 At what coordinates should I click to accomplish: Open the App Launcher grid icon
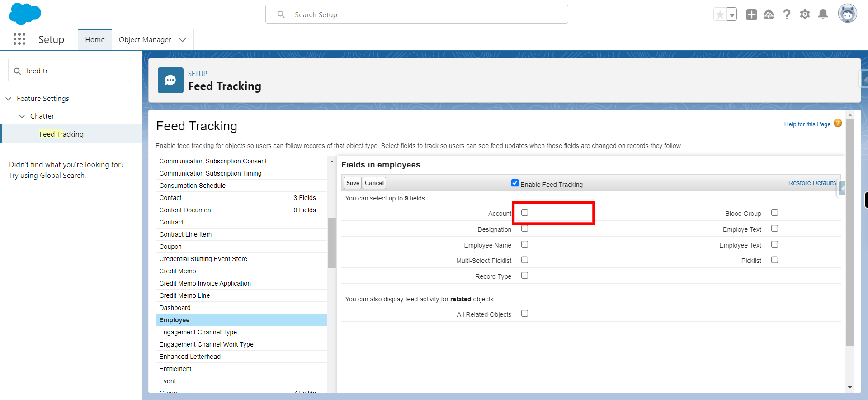[x=19, y=39]
